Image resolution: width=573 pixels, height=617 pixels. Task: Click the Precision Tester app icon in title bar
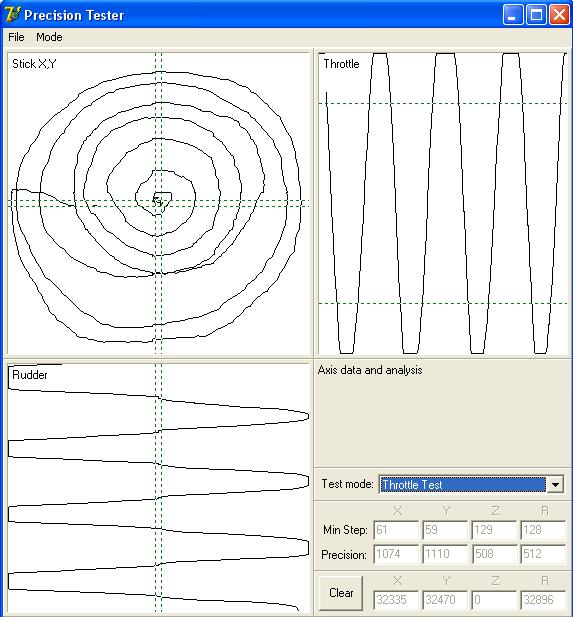point(12,15)
